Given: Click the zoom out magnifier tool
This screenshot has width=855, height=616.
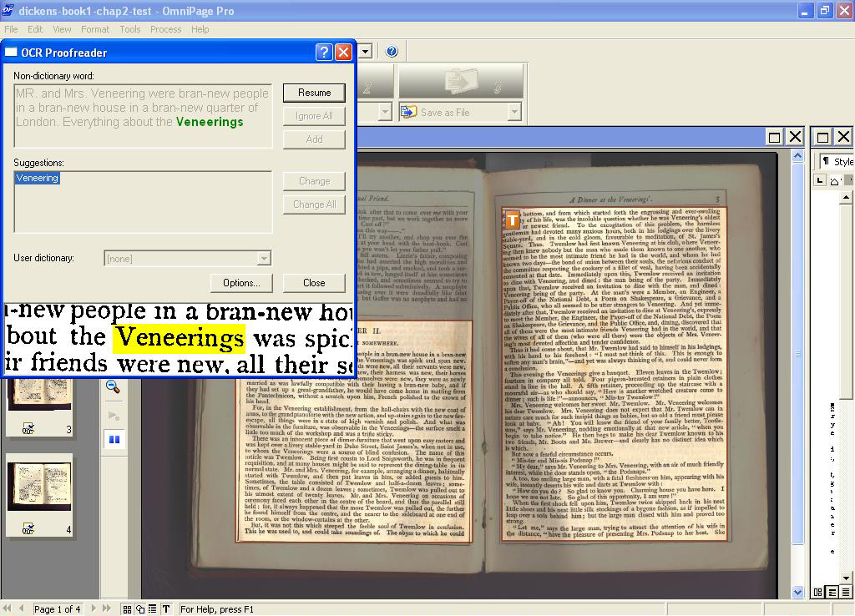Looking at the screenshot, I should 113,386.
